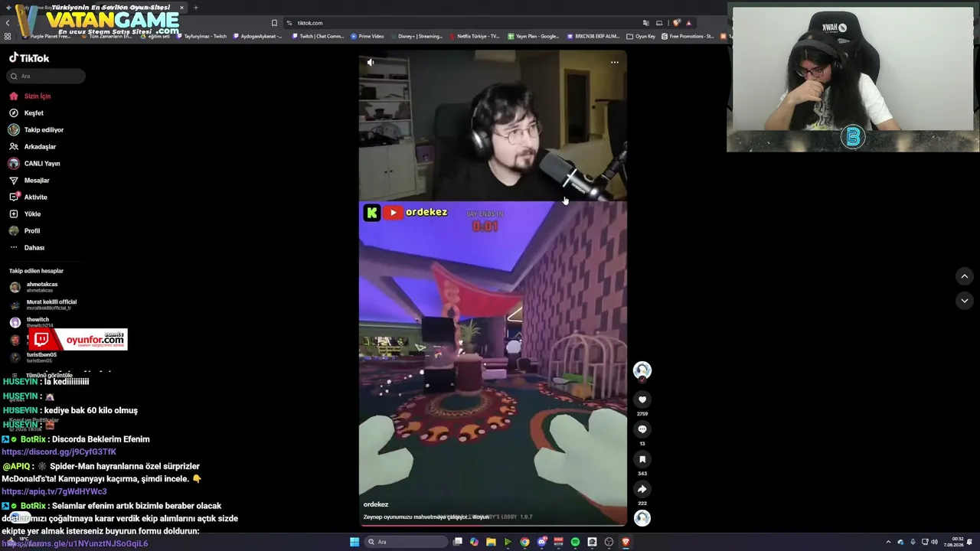Open the video three-dot options menu
This screenshot has height=551, width=980.
(615, 63)
